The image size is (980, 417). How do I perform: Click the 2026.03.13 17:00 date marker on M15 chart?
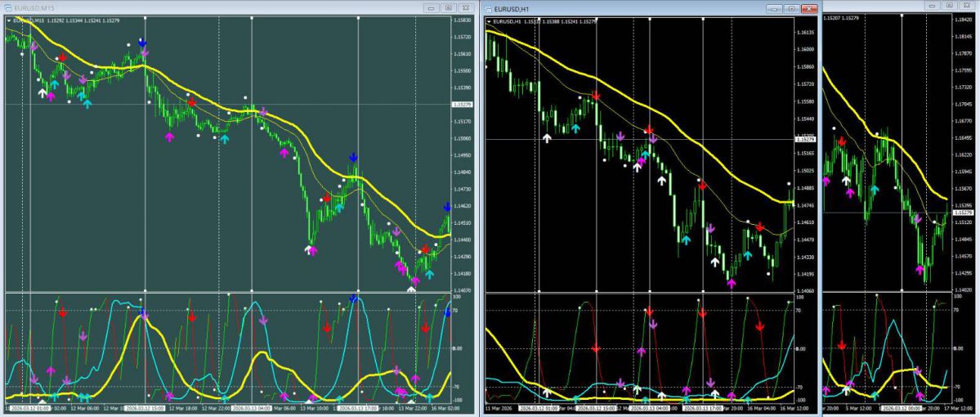(x=358, y=408)
